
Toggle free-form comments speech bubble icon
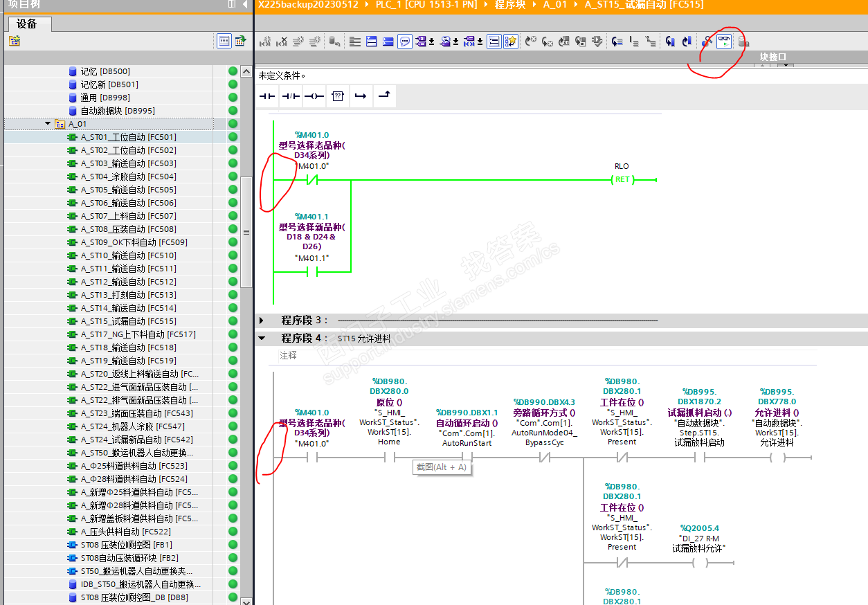406,42
